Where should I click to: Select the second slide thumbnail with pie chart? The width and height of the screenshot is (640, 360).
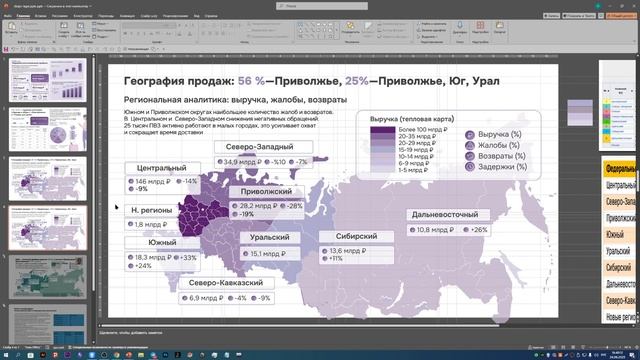point(48,129)
